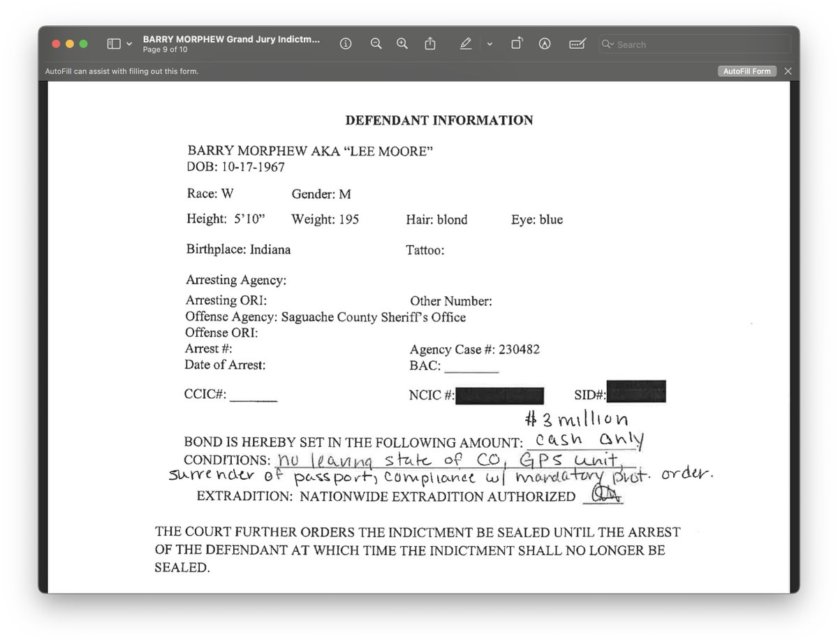
Task: Click 'AutoFill can assist' banner message
Action: 122,71
